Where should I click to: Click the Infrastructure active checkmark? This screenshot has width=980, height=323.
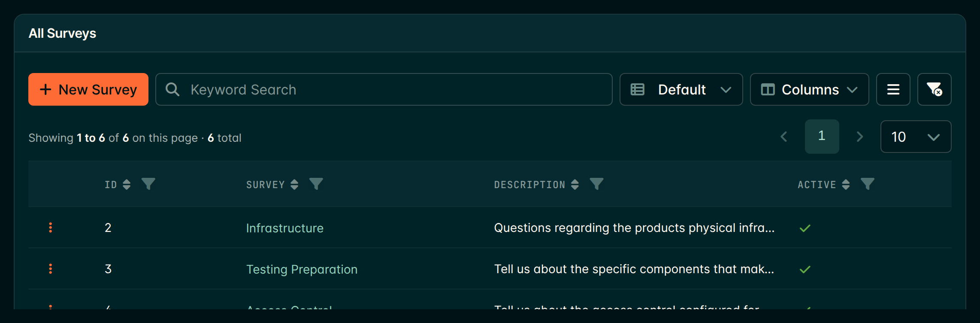pyautogui.click(x=805, y=228)
